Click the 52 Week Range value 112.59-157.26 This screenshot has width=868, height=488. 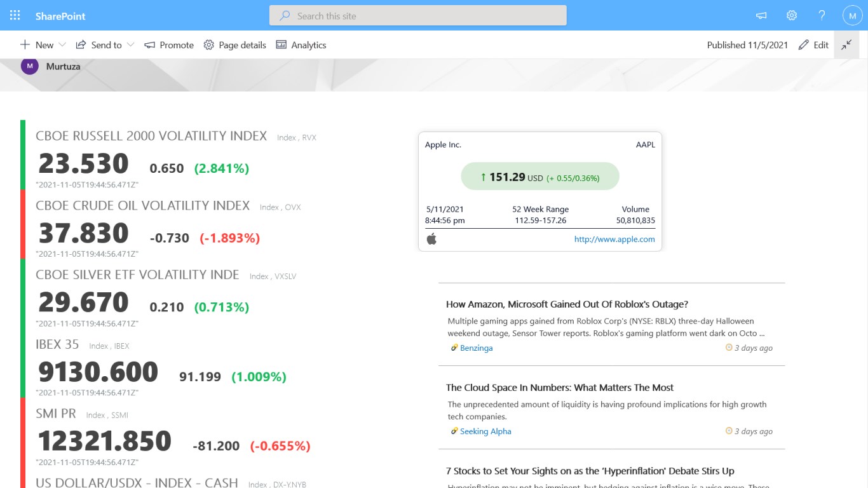click(x=540, y=220)
